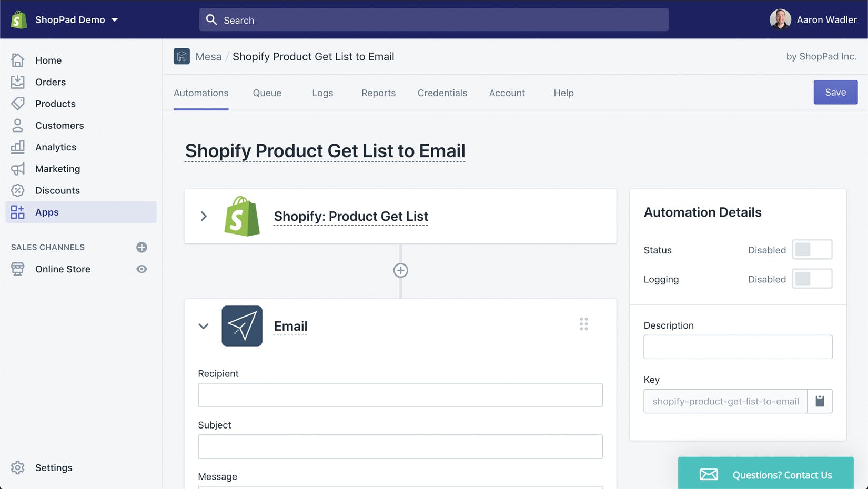Rename the Email step label
Image resolution: width=868 pixels, height=489 pixels.
[290, 326]
